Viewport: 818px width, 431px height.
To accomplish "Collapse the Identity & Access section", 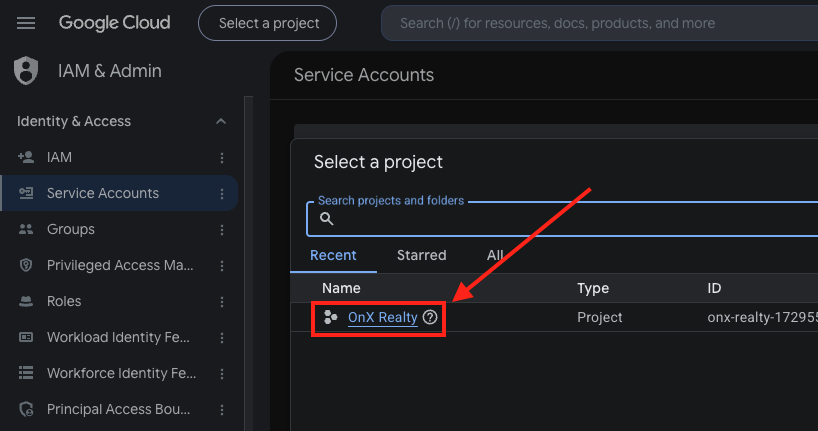I will pos(221,121).
